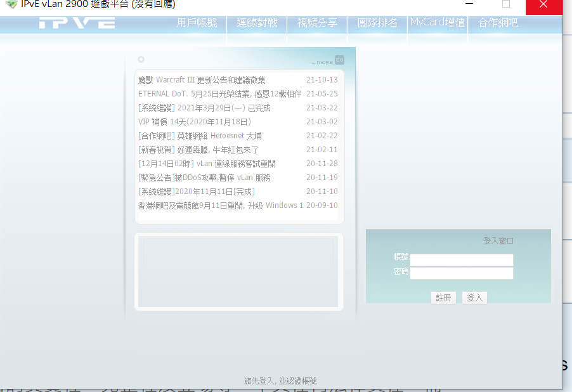Open VIP 補償 14天 news item
Image resolution: width=572 pixels, height=392 pixels.
[x=195, y=122]
